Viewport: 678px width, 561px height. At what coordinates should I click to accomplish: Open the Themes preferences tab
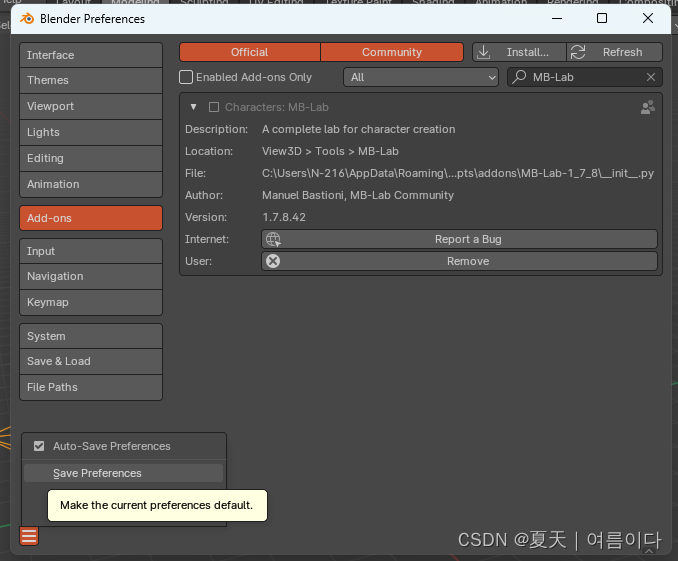(91, 80)
